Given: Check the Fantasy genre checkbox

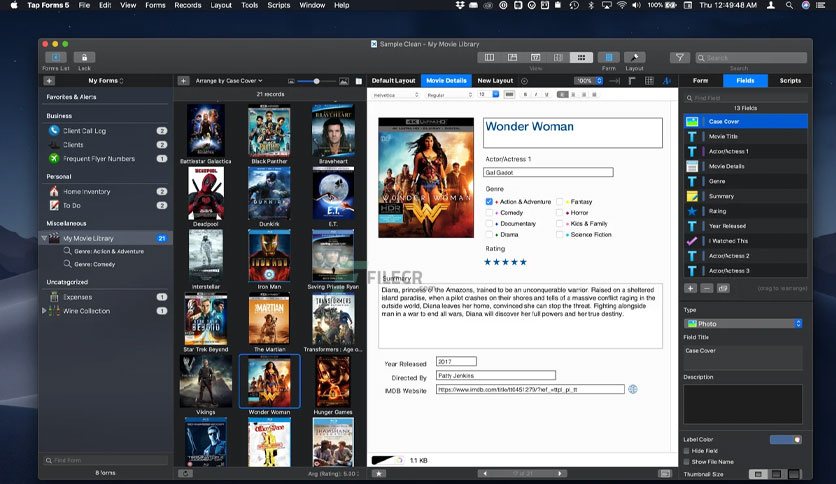Looking at the screenshot, I should pyautogui.click(x=559, y=201).
